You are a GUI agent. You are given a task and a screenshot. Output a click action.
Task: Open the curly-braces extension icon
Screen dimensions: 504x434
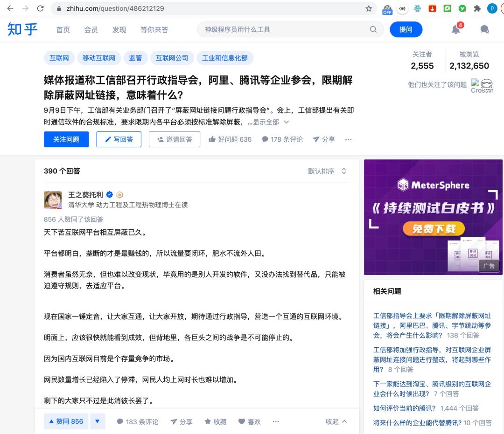[x=402, y=9]
